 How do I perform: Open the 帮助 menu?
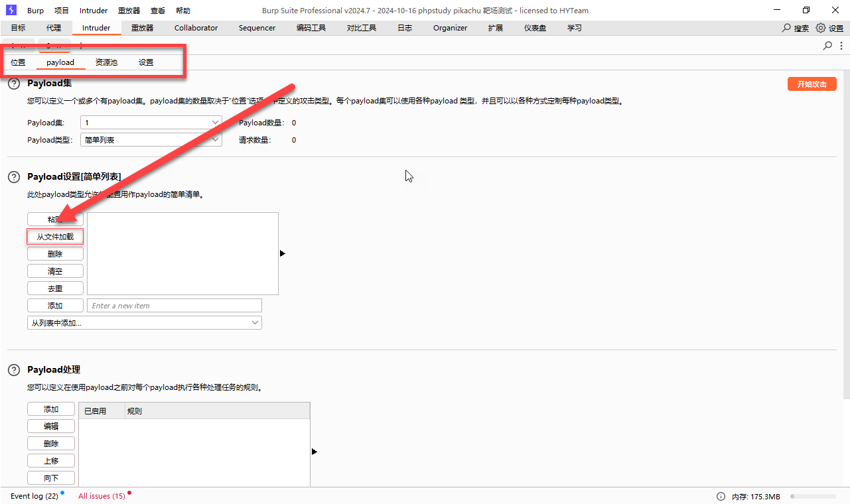(x=183, y=11)
